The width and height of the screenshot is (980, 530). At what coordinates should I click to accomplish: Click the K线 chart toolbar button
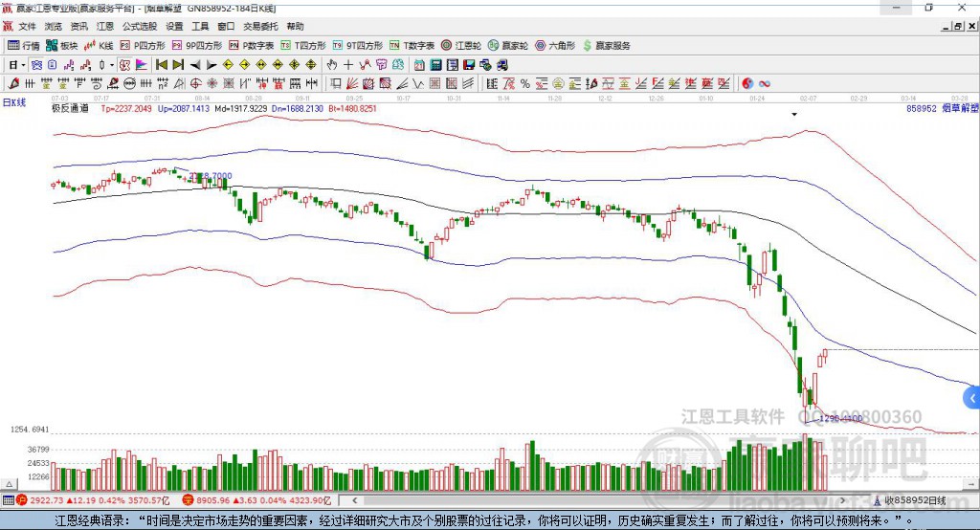click(99, 45)
